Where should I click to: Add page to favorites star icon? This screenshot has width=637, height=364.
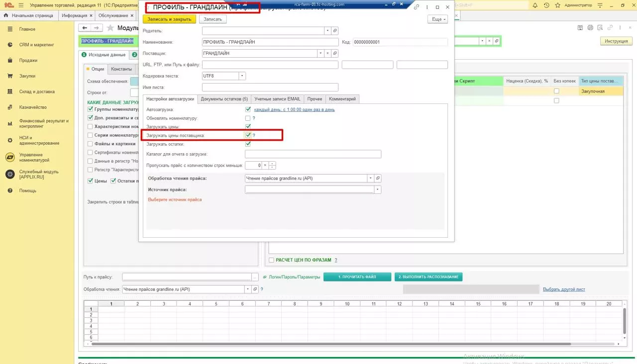[110, 28]
